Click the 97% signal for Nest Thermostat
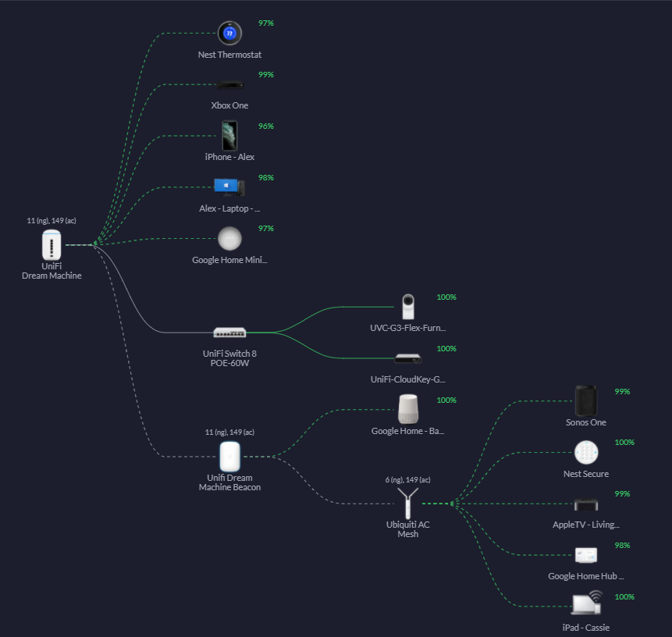Screen dimensions: 672x637 [x=265, y=23]
